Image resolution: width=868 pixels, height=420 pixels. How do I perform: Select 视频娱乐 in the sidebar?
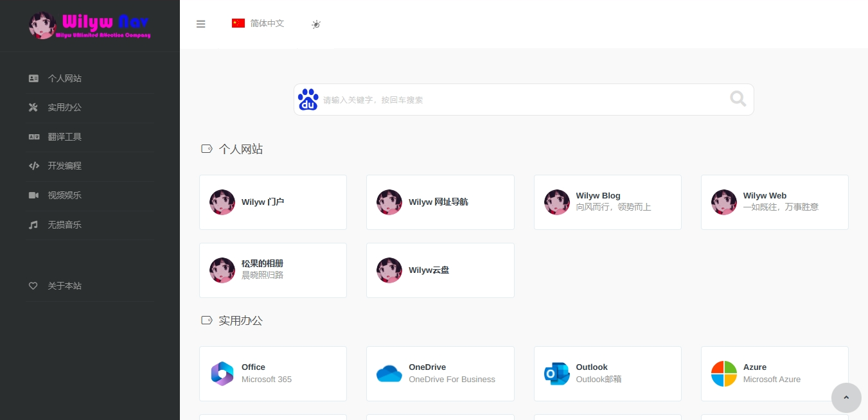pyautogui.click(x=64, y=195)
